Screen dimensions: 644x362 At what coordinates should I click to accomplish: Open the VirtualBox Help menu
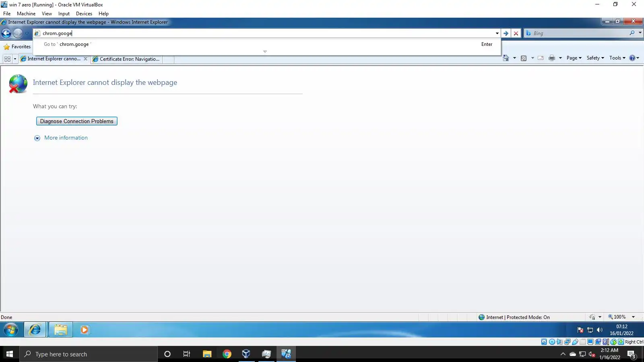[103, 14]
